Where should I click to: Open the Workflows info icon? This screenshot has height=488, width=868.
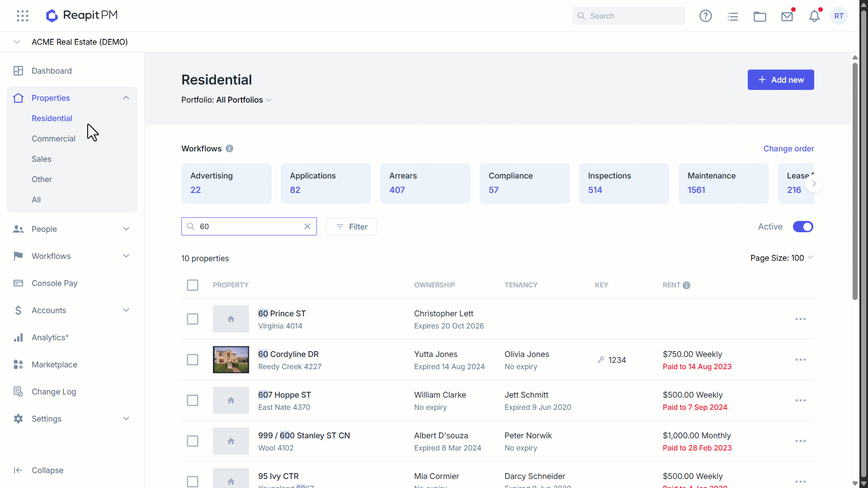(x=229, y=149)
